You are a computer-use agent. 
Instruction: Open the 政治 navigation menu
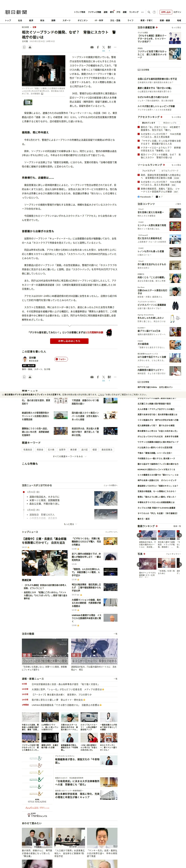(42, 21)
